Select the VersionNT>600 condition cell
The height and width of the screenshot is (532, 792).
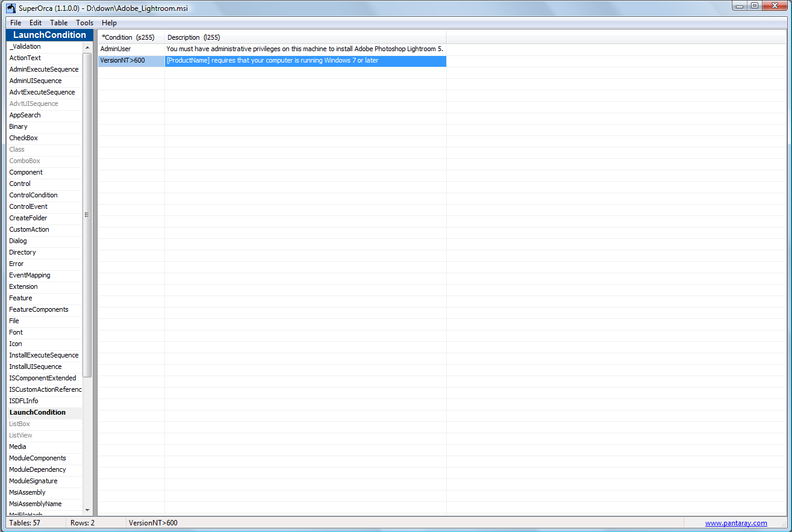[x=131, y=61]
